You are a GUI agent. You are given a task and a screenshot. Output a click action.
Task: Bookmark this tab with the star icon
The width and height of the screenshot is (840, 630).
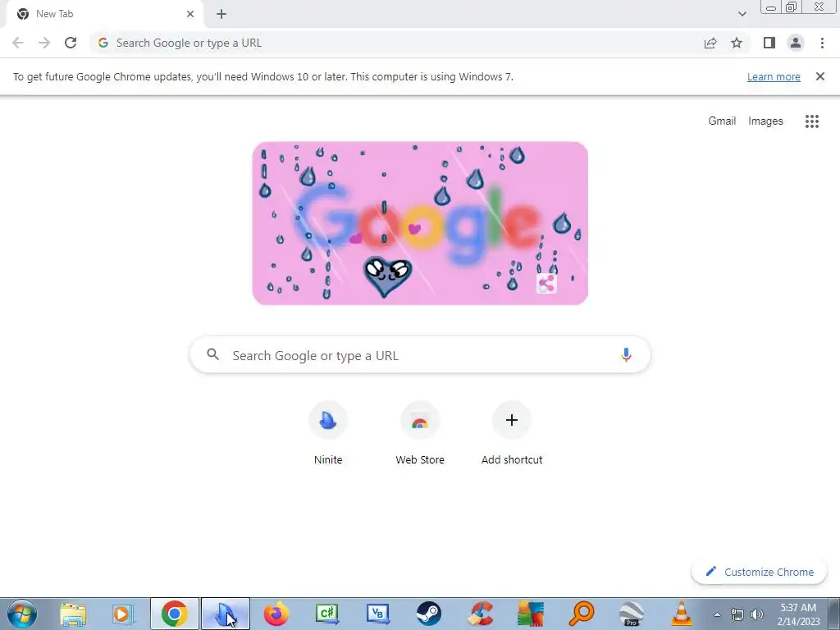click(x=737, y=43)
